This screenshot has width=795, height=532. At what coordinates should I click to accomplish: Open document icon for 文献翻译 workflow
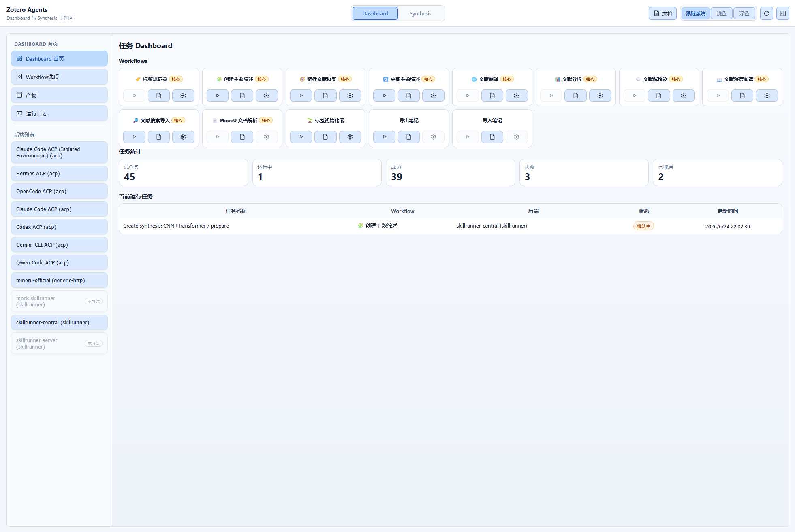coord(492,96)
